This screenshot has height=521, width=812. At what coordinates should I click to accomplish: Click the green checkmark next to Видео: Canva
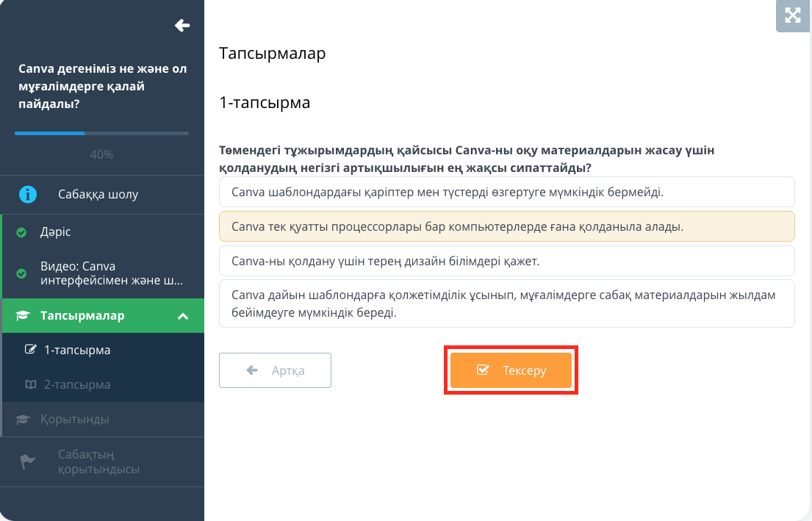click(x=21, y=273)
